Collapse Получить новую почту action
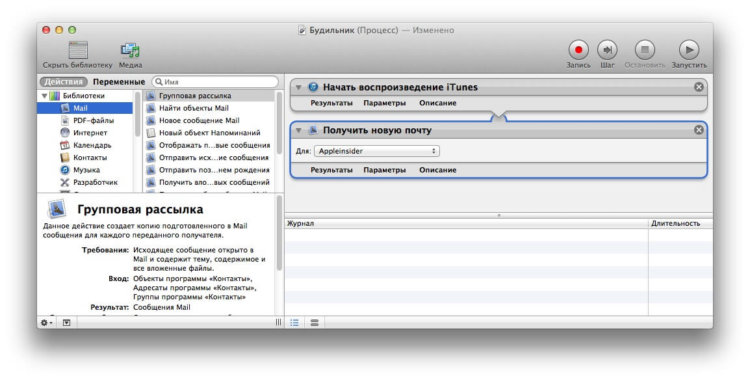The height and width of the screenshot is (380, 750). pyautogui.click(x=298, y=130)
